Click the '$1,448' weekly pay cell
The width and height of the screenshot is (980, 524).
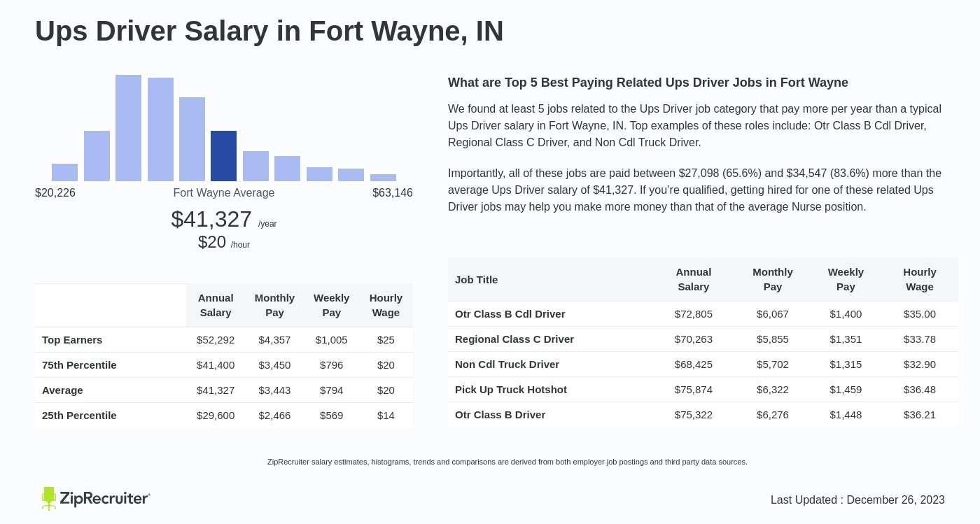846,414
